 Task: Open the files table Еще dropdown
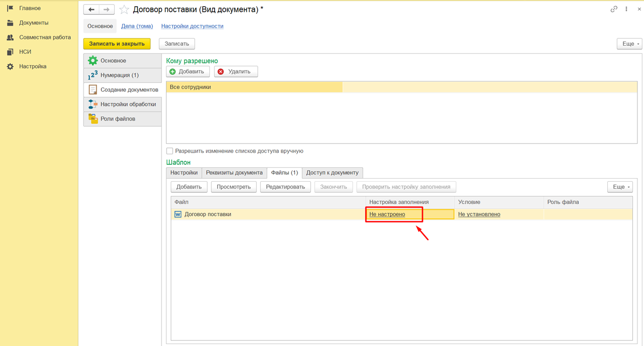click(620, 187)
